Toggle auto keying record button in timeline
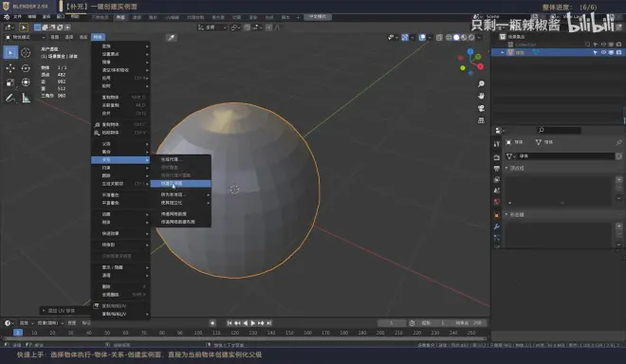Image resolution: width=626 pixels, height=364 pixels. (212, 323)
